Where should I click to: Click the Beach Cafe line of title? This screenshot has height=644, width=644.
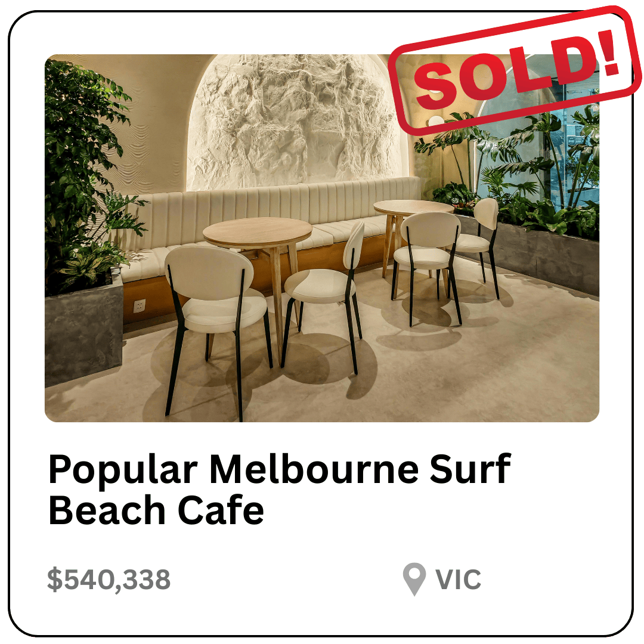point(156,510)
